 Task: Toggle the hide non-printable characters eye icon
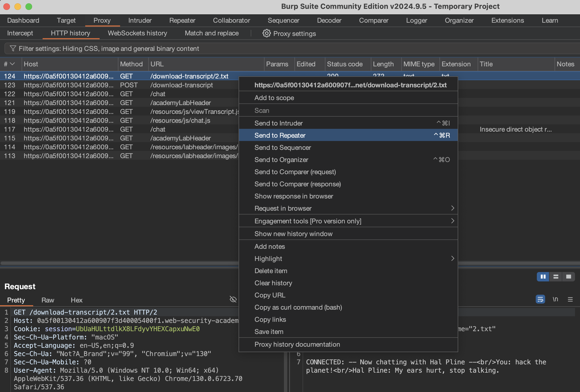233,299
